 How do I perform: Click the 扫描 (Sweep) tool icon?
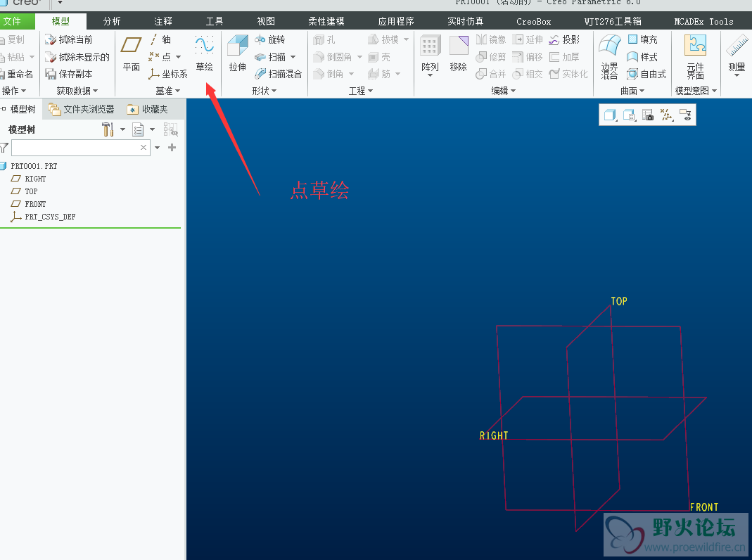point(260,57)
